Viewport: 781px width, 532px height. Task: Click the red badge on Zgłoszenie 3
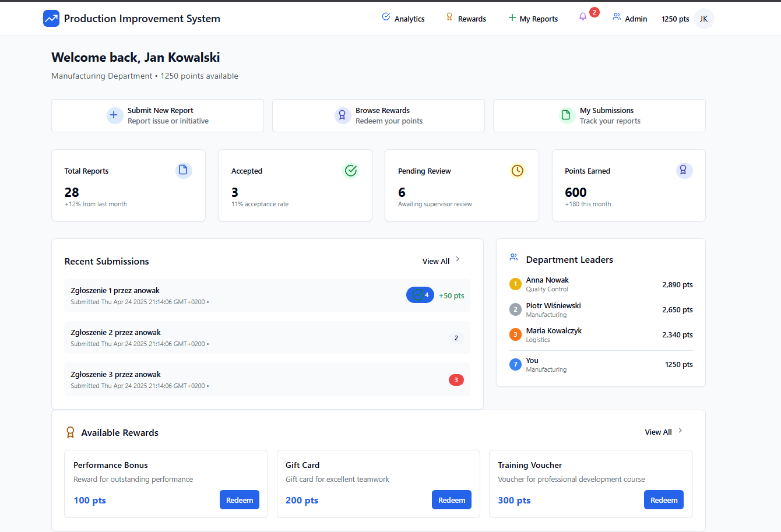coord(456,380)
